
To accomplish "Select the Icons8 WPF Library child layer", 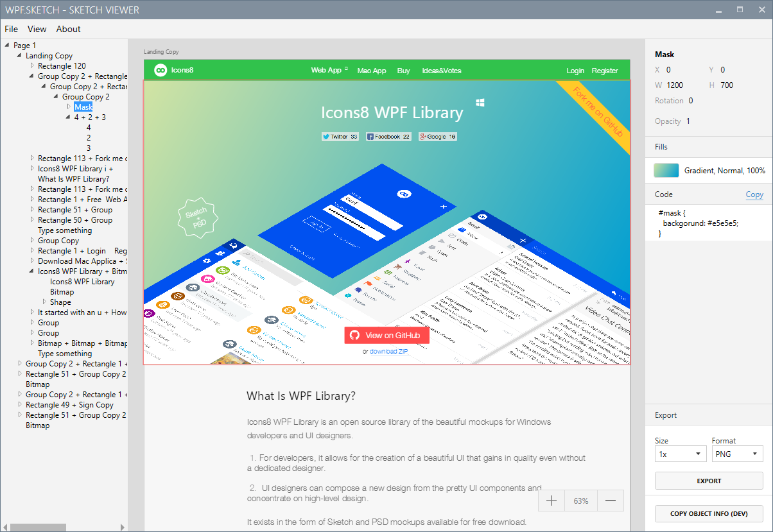I will point(82,281).
